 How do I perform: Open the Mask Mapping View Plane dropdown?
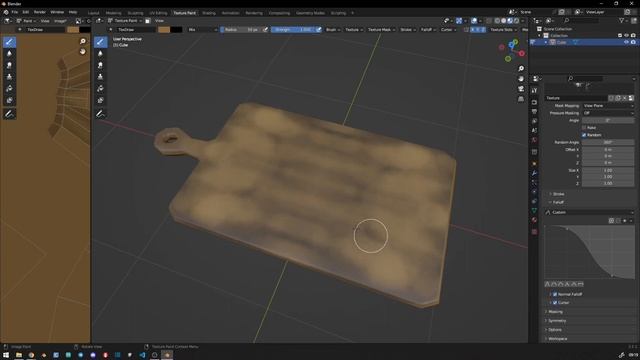click(x=608, y=106)
